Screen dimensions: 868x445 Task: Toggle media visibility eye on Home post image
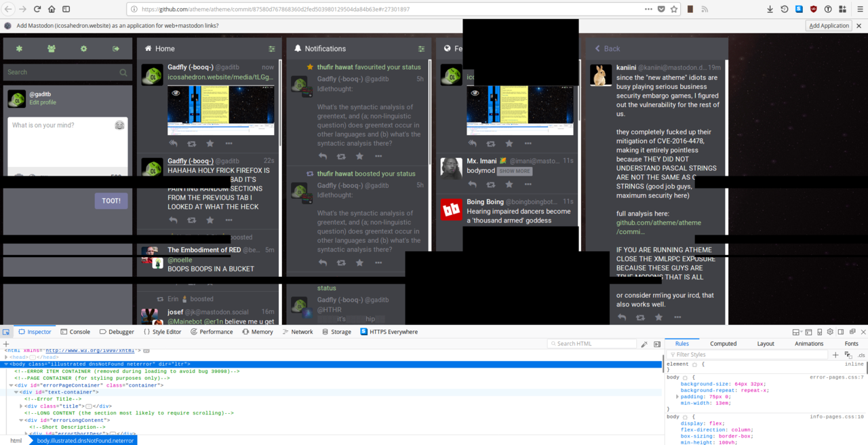176,93
